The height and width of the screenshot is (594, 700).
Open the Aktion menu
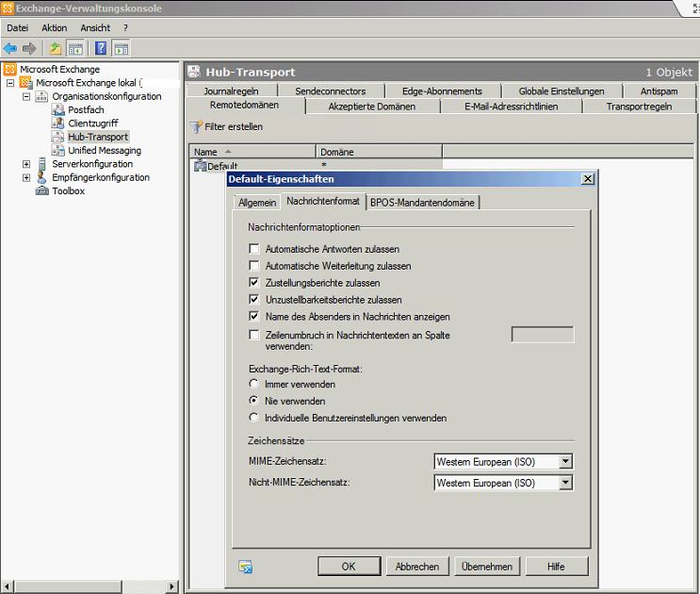(54, 28)
